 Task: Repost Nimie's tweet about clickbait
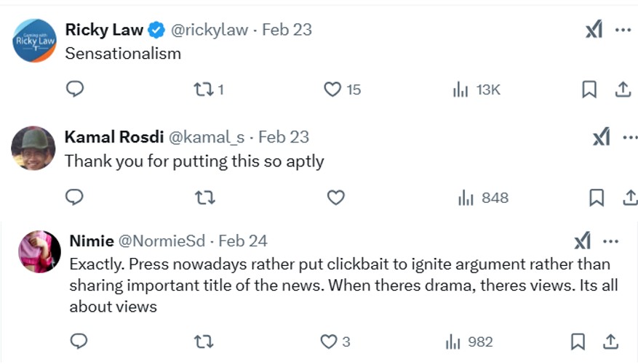204,341
